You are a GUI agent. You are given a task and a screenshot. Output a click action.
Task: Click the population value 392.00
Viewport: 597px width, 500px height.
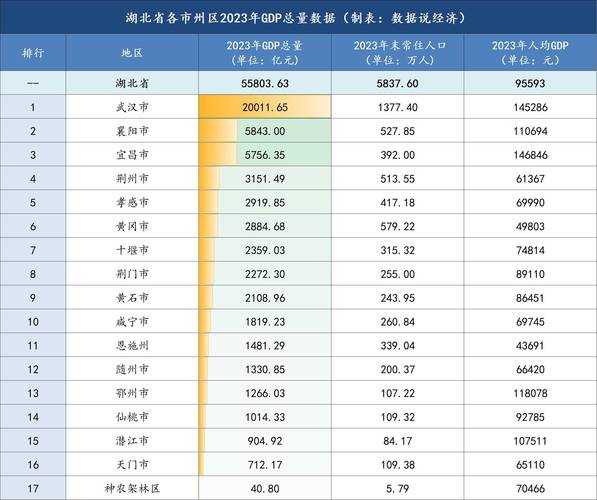click(x=397, y=155)
